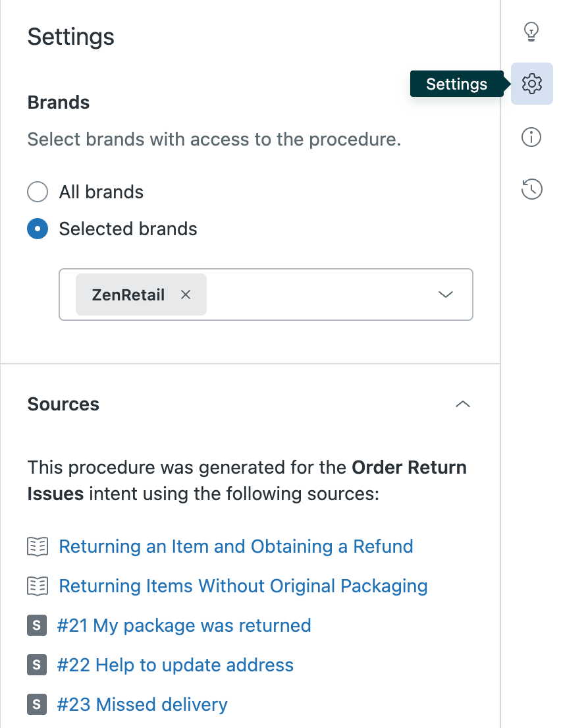Image resolution: width=561 pixels, height=728 pixels.
Task: Select the Selected brands radio option
Action: pyautogui.click(x=38, y=229)
